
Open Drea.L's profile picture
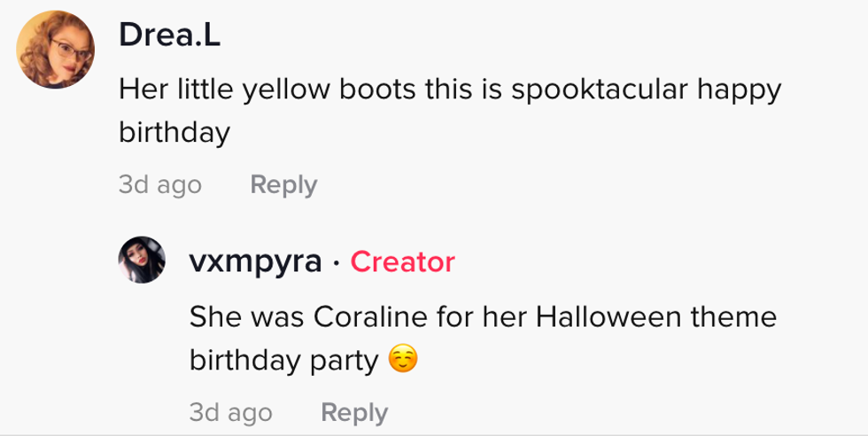point(56,50)
